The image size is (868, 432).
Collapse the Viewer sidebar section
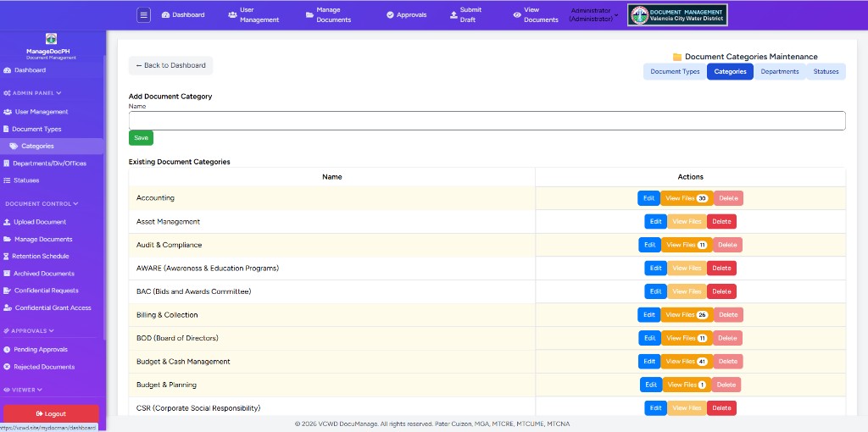point(23,390)
